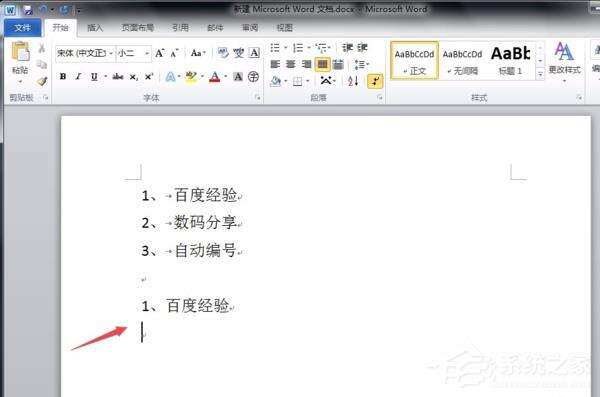
Task: Shrink font size with the small A
Action: (174, 53)
